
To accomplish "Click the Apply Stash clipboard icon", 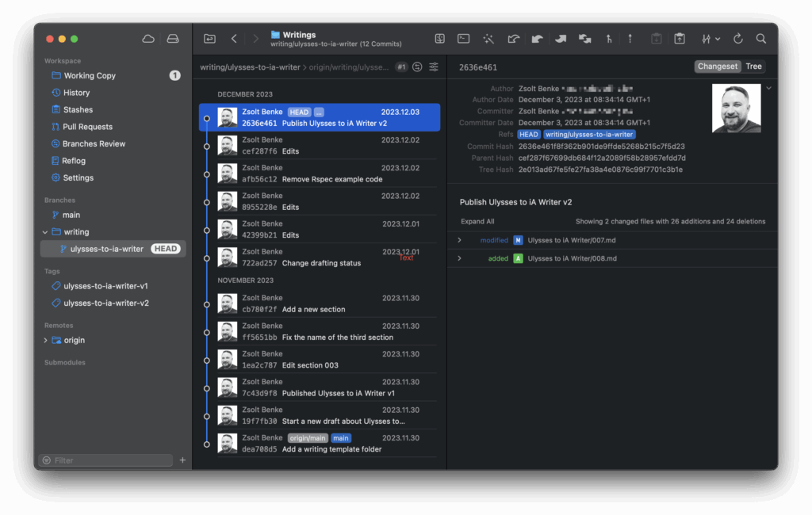I will point(680,39).
